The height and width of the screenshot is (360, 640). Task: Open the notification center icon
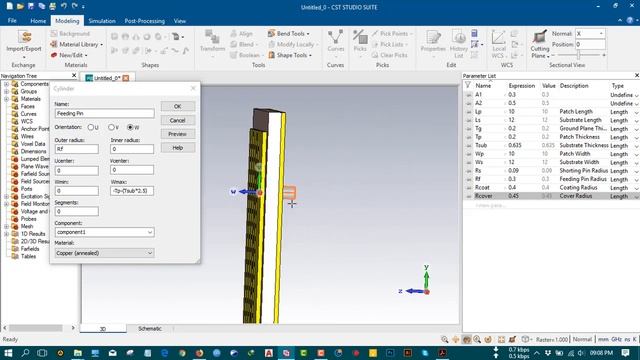tap(625, 353)
